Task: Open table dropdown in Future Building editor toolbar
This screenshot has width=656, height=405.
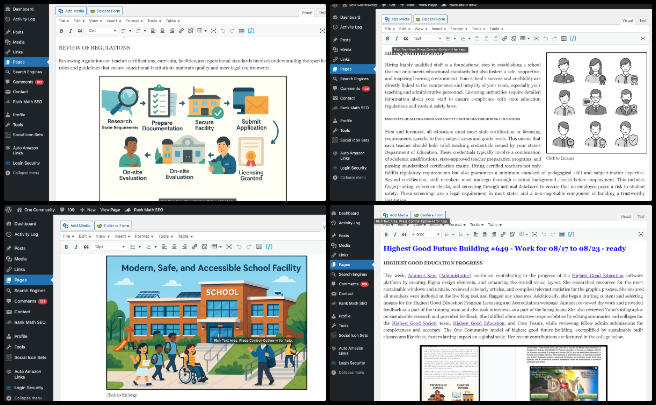Action: [523, 234]
